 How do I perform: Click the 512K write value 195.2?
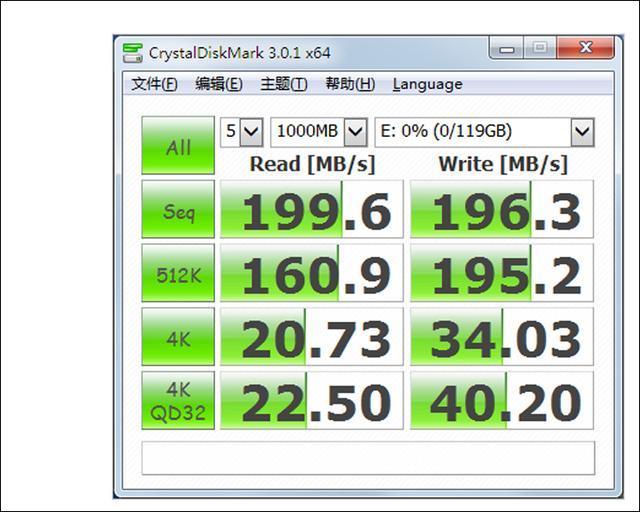point(502,273)
